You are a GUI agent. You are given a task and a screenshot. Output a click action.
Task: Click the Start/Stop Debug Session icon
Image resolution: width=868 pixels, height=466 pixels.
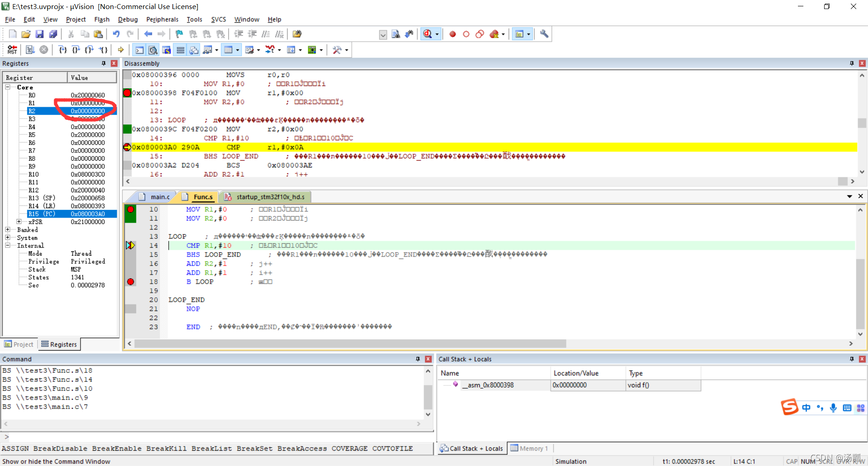(x=427, y=34)
